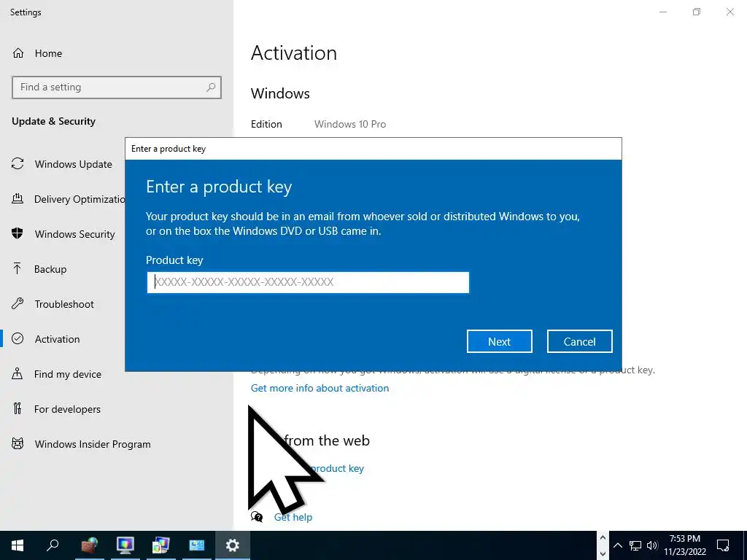Restore down the Settings window

(697, 12)
